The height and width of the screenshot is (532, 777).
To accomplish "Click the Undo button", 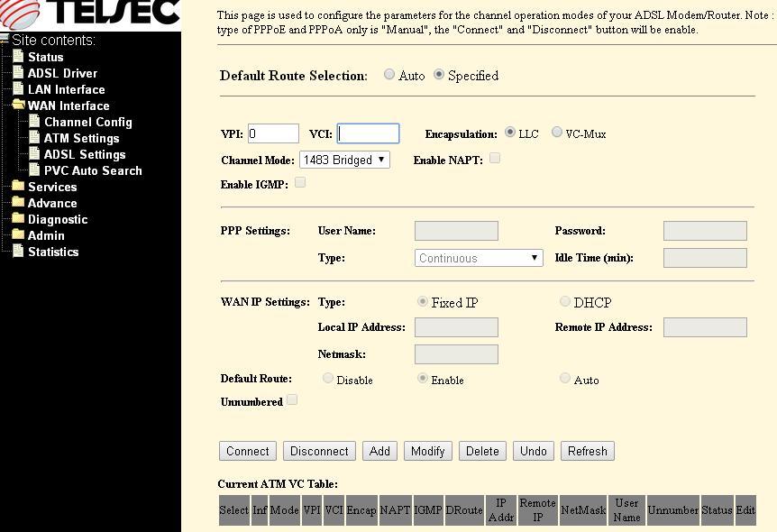I will click(534, 451).
